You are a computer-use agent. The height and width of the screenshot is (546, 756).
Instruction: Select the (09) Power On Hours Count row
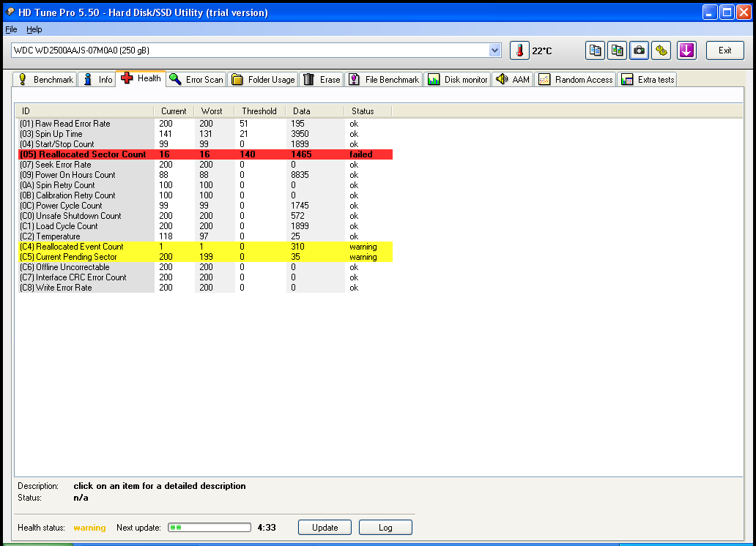coord(205,175)
